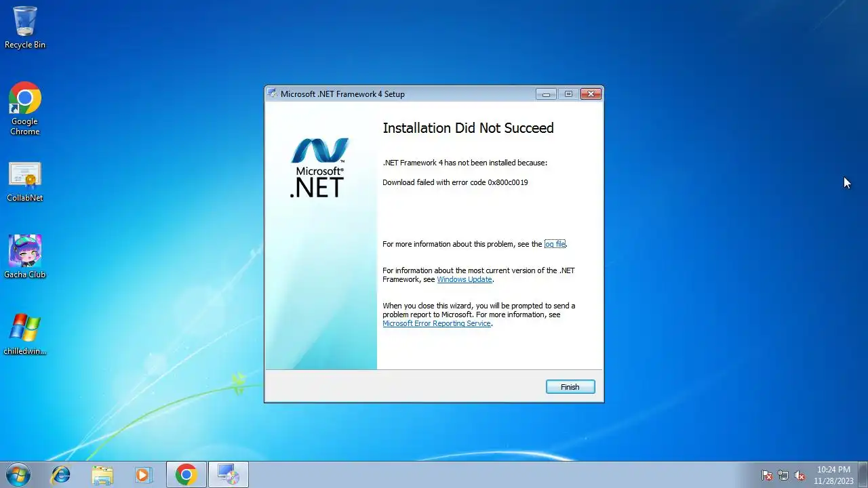Click '.NET Framework 4 has not been installed' text
Viewport: 868px width, 488px height.
[x=465, y=163]
